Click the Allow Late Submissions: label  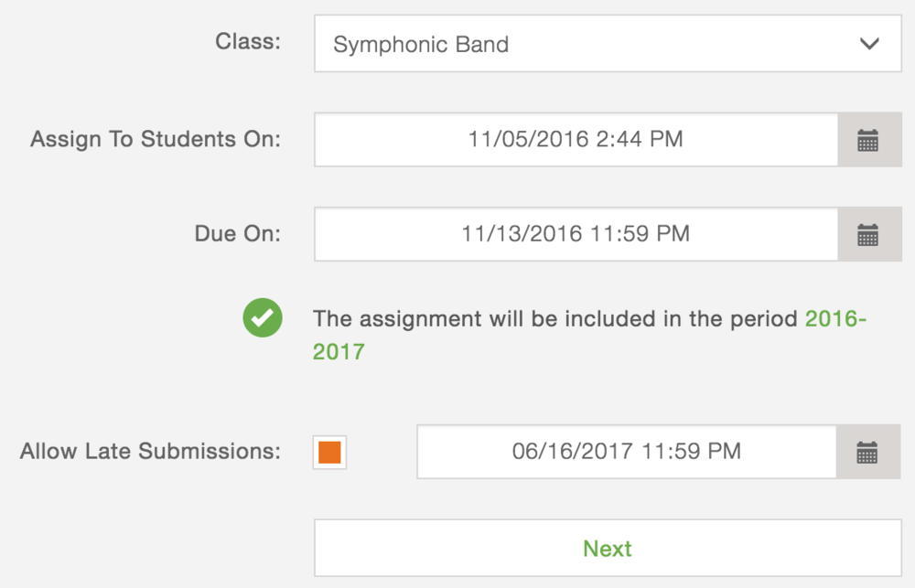click(151, 451)
